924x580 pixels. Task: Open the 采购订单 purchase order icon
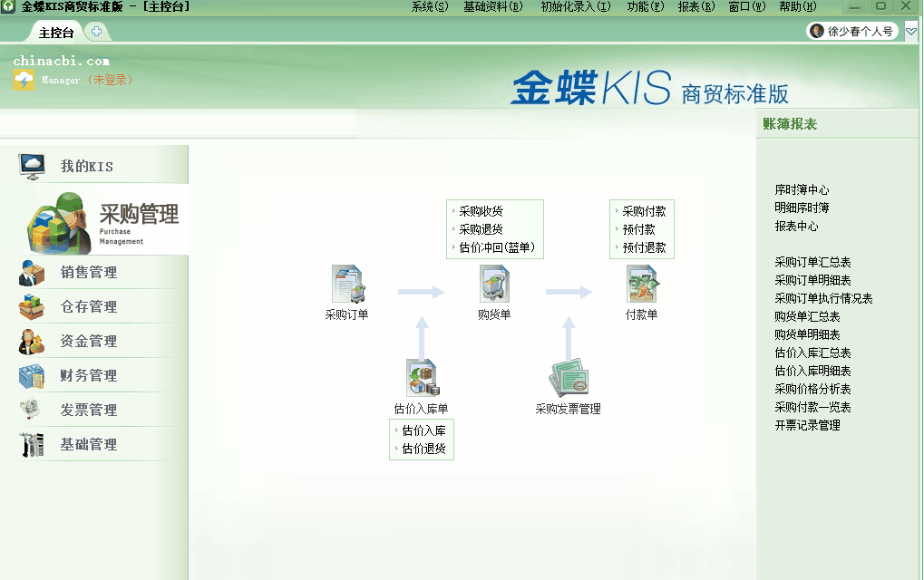click(348, 285)
